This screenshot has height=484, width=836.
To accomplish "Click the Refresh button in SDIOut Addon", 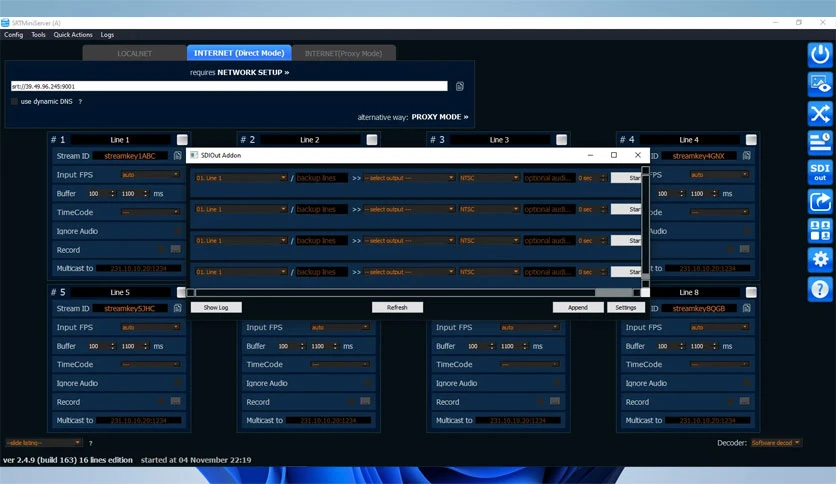I will (397, 308).
